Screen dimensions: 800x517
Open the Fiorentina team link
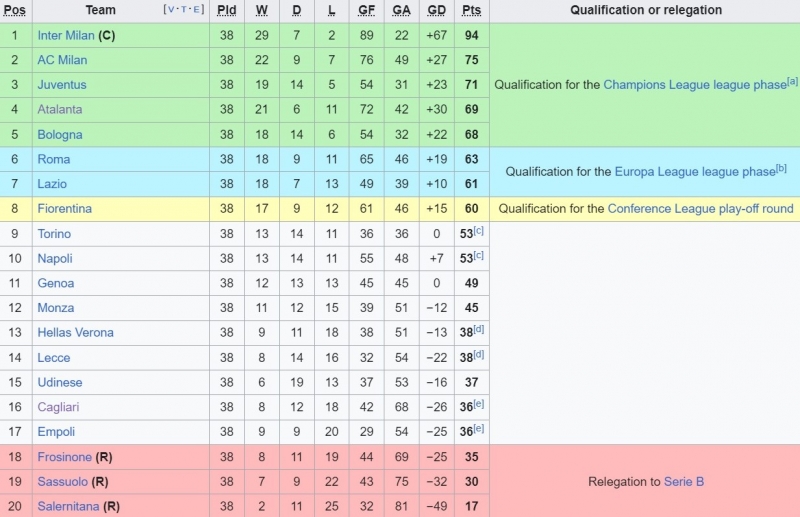point(64,209)
